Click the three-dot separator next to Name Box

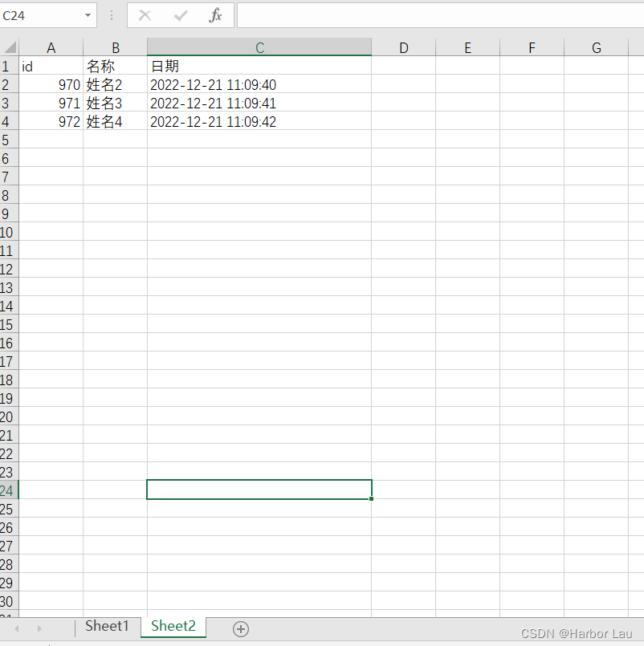point(111,14)
